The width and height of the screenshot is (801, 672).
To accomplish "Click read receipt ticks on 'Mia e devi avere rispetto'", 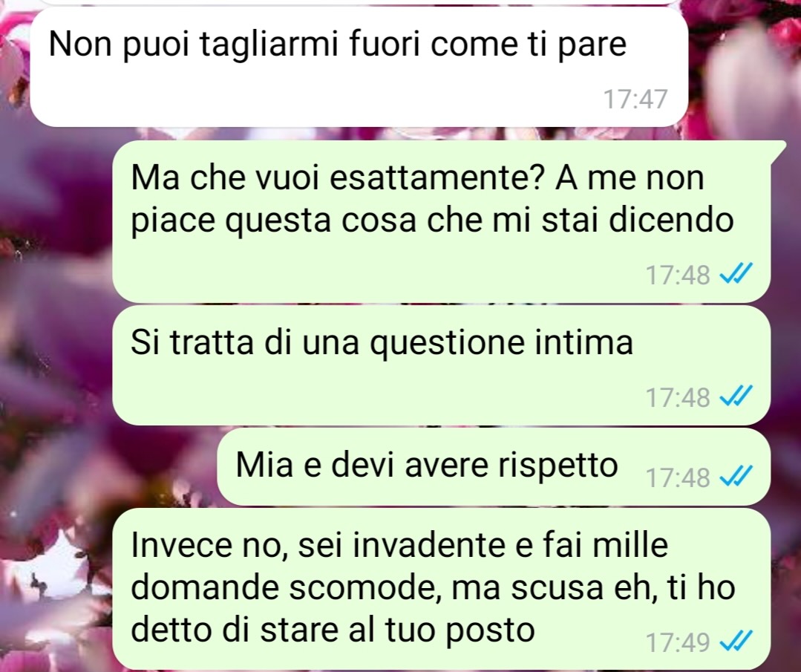I will [736, 477].
